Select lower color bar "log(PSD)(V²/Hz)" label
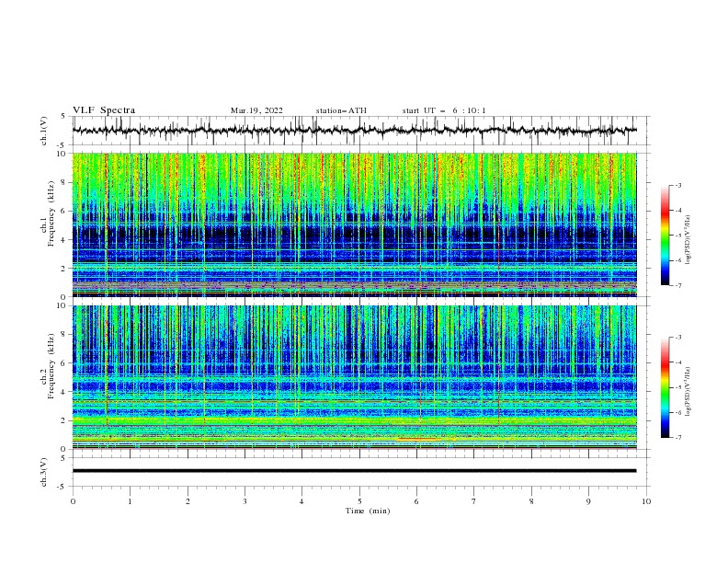The width and height of the screenshot is (728, 563). click(x=688, y=391)
